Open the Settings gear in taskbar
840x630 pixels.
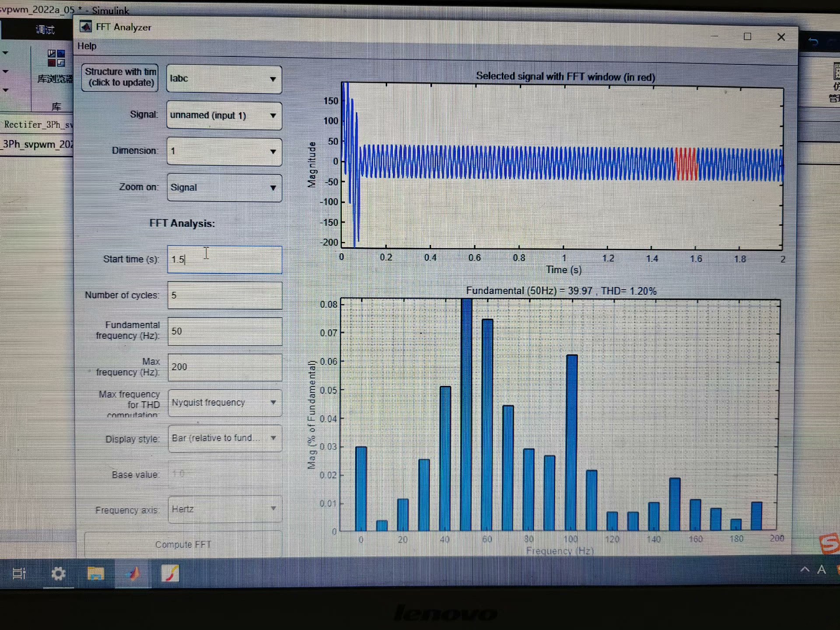click(x=58, y=573)
